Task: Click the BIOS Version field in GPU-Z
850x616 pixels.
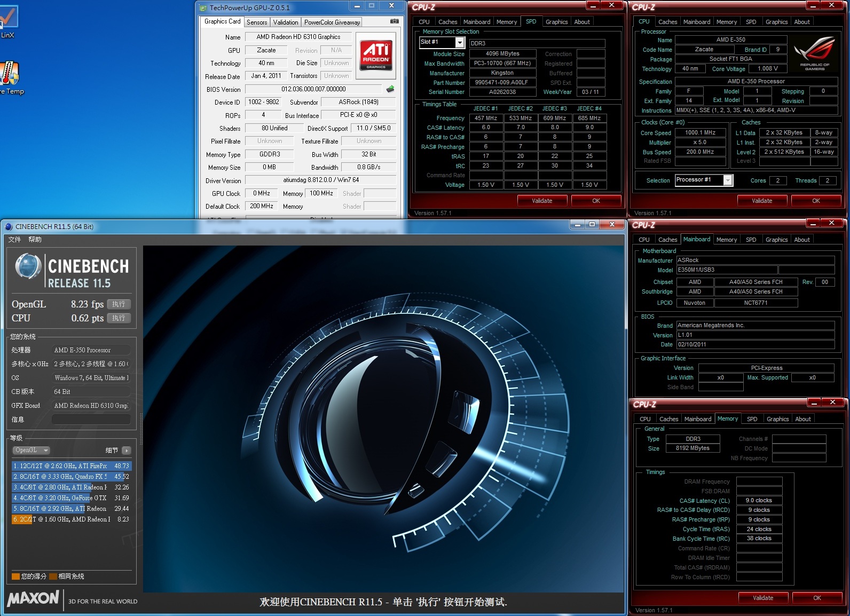Action: [x=313, y=89]
